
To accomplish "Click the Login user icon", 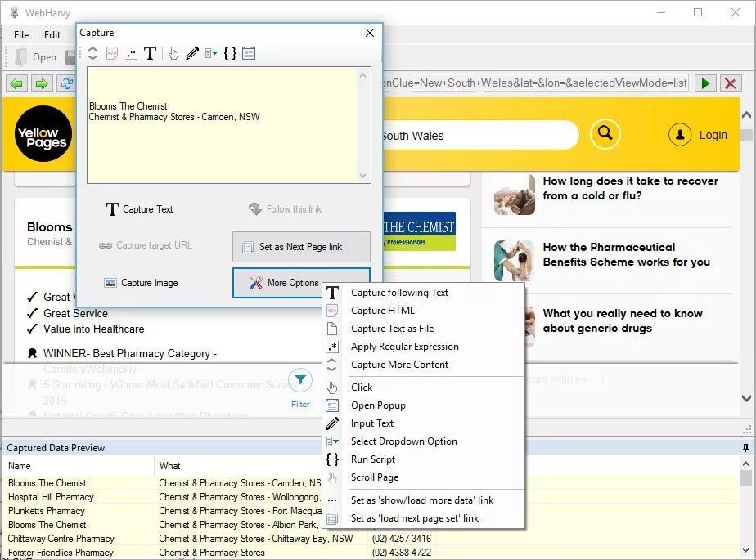I will coord(680,135).
